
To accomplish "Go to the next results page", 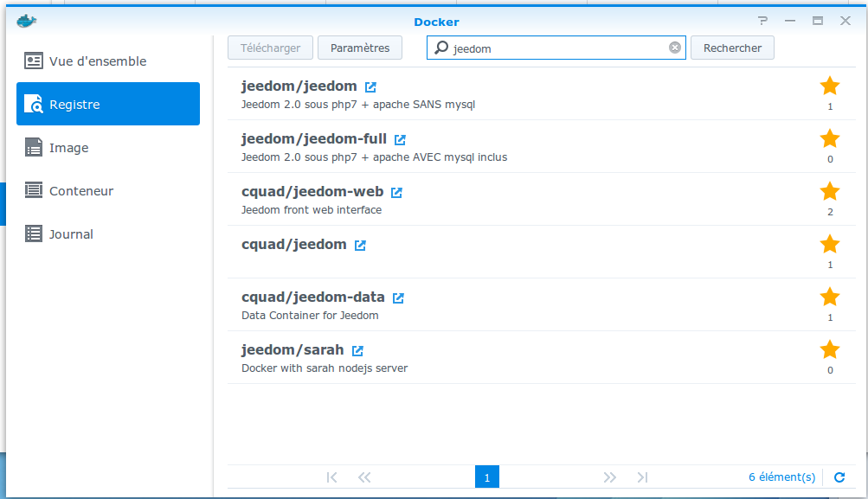I will pyautogui.click(x=609, y=477).
